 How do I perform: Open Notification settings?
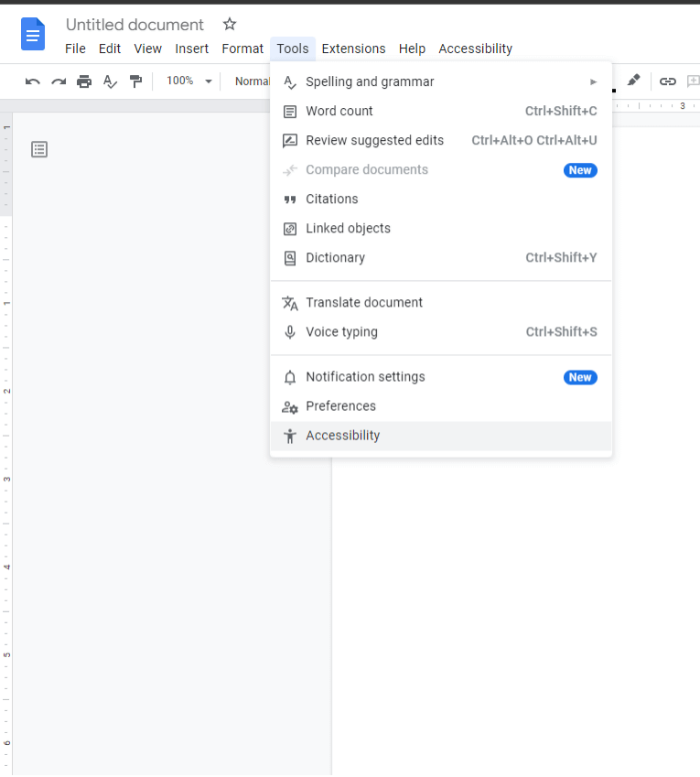pos(441,377)
